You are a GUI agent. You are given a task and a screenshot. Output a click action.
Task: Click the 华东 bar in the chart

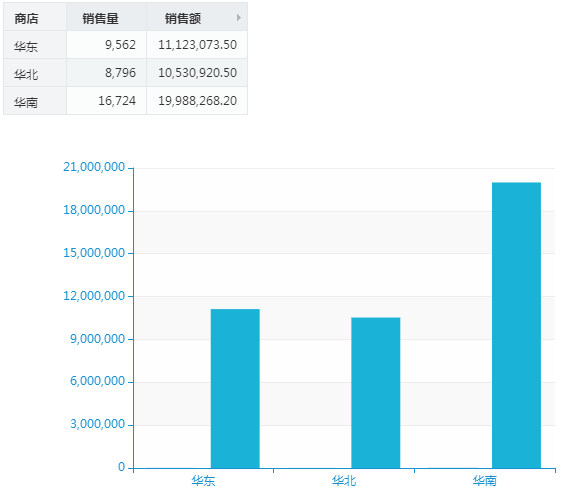[235, 388]
